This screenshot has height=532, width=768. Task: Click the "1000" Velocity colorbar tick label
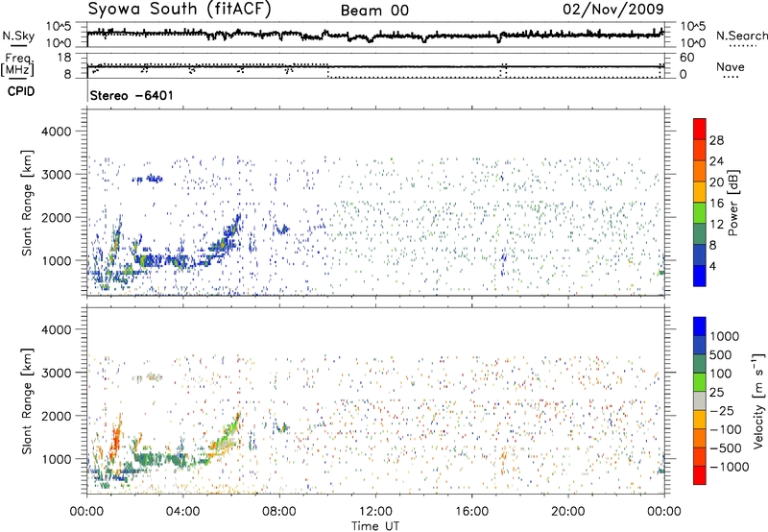click(x=725, y=336)
